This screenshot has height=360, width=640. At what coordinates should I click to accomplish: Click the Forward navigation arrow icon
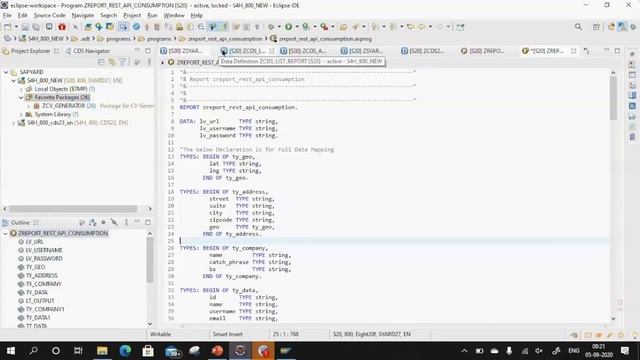point(439,27)
